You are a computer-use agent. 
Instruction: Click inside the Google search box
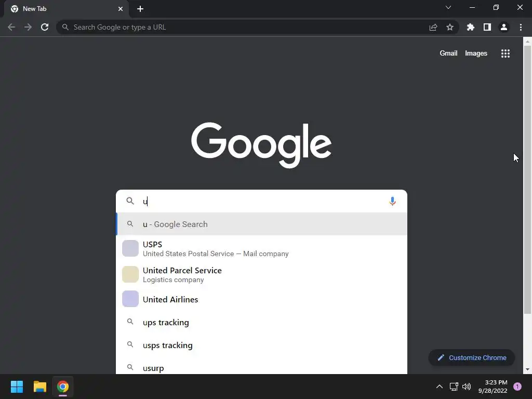261,201
